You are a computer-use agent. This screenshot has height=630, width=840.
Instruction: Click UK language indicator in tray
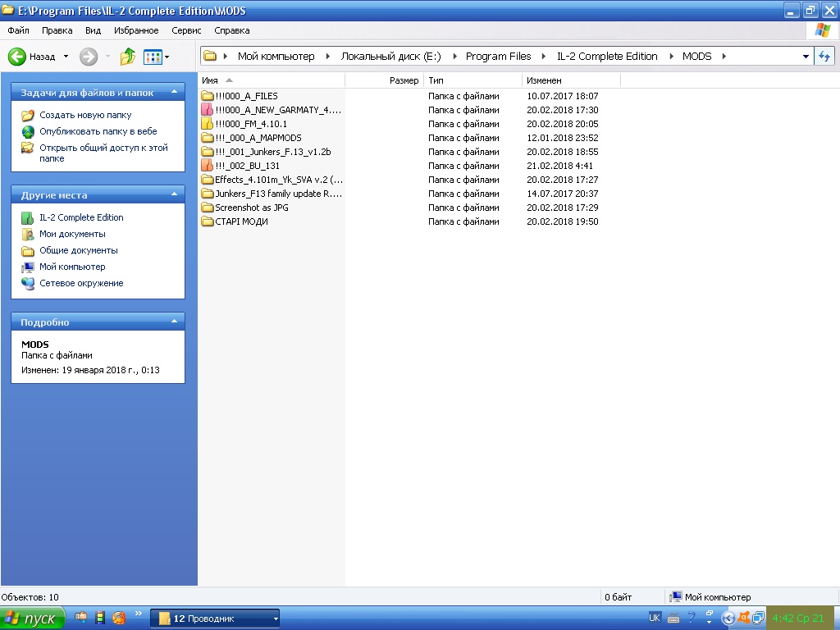(654, 618)
